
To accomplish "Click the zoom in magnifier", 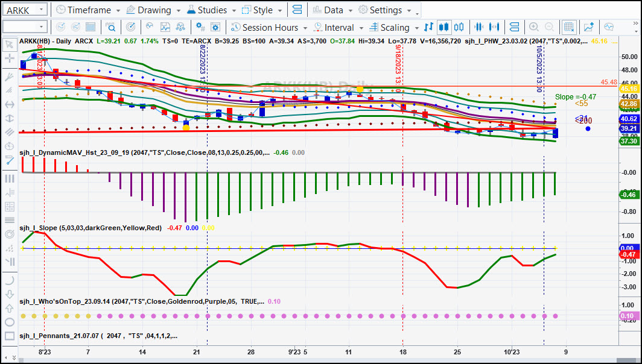I will coord(534,27).
